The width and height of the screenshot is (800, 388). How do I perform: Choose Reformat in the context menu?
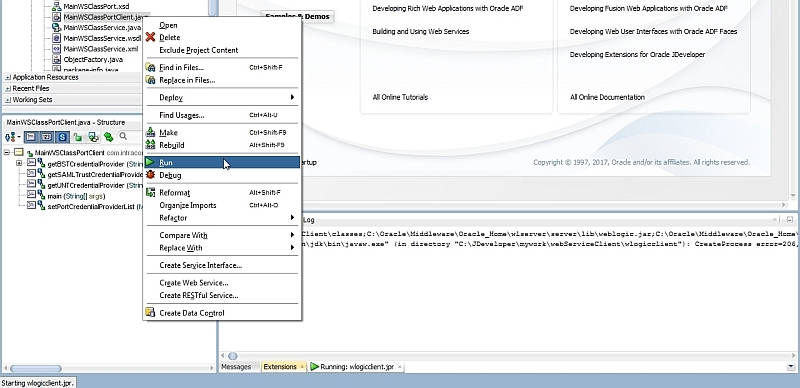click(x=222, y=192)
